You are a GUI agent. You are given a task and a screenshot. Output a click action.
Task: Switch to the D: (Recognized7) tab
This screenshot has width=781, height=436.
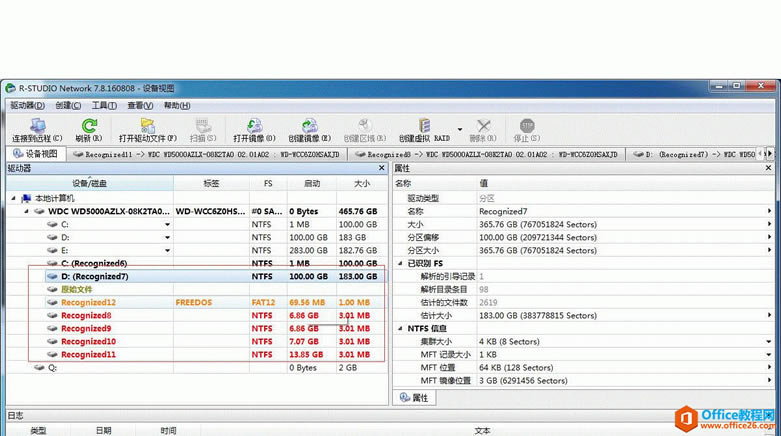693,154
